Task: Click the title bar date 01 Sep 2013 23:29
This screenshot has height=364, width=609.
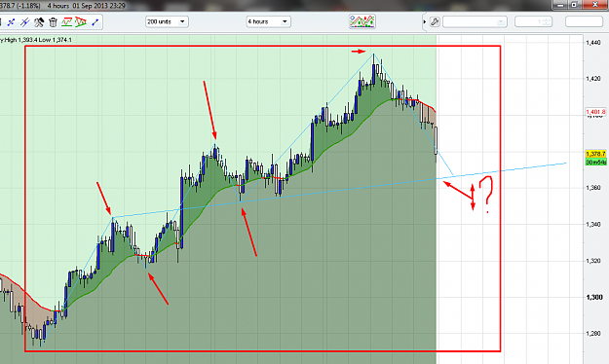Action: (x=98, y=6)
